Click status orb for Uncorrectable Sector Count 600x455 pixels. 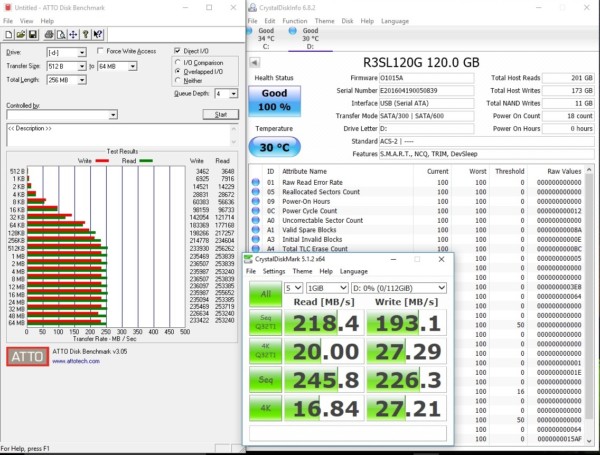(x=256, y=220)
